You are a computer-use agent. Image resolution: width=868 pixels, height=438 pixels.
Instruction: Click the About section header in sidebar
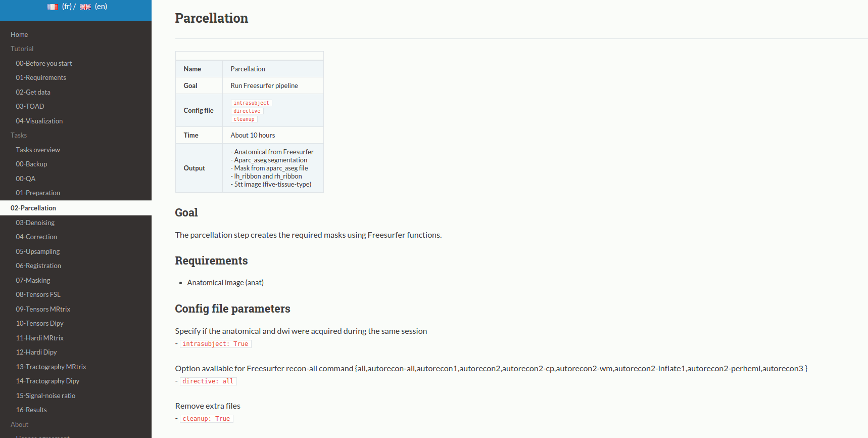click(x=20, y=424)
